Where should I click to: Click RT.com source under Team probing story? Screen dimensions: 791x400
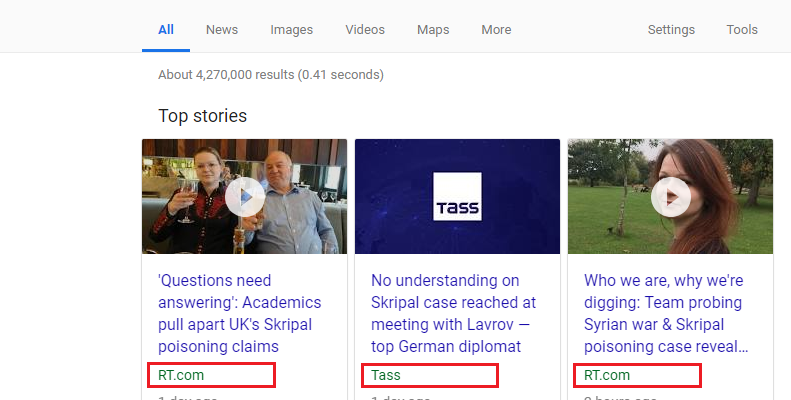607,375
